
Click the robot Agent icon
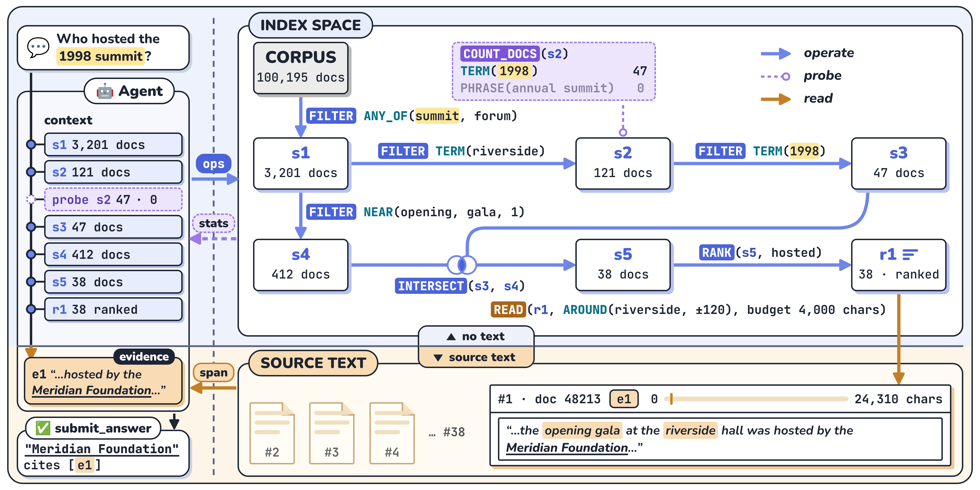[x=105, y=92]
